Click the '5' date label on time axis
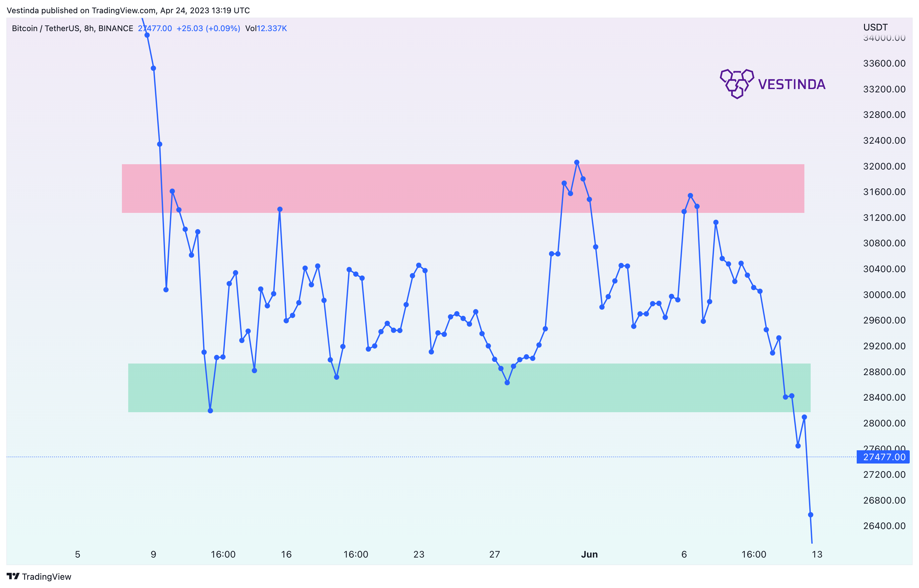919x588 pixels. (x=78, y=555)
